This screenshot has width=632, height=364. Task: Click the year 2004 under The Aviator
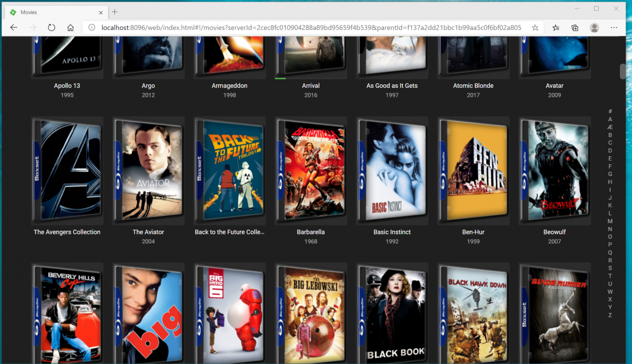coord(149,242)
